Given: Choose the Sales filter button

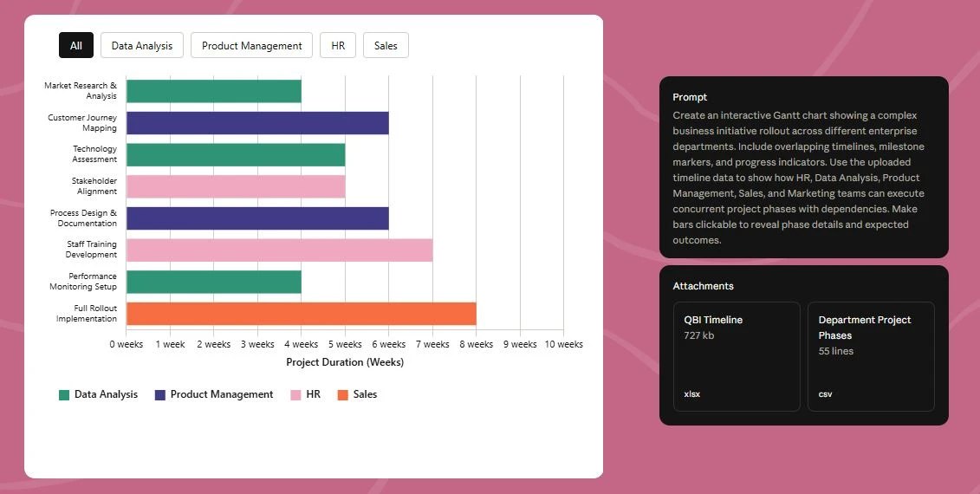Looking at the screenshot, I should coord(386,46).
